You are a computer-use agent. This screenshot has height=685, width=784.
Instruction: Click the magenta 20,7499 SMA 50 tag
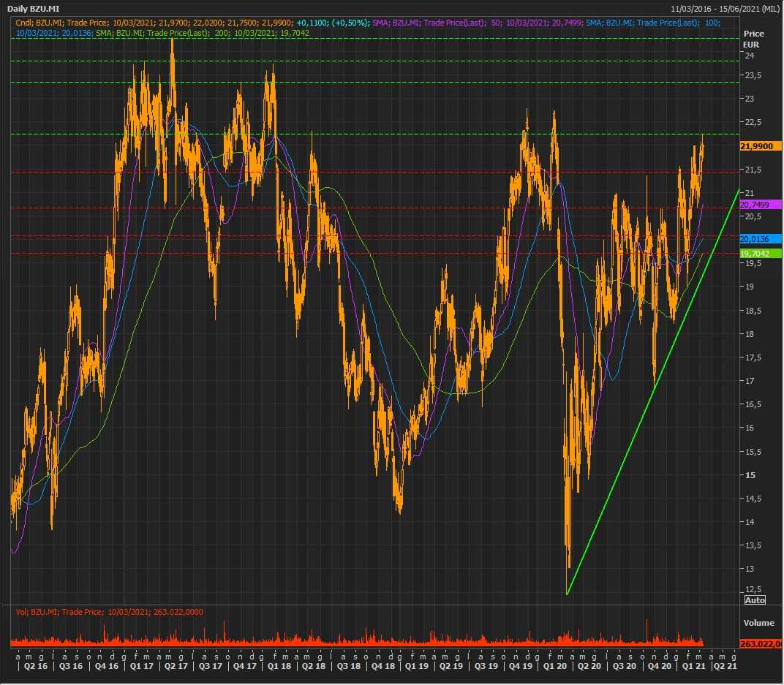[x=760, y=205]
